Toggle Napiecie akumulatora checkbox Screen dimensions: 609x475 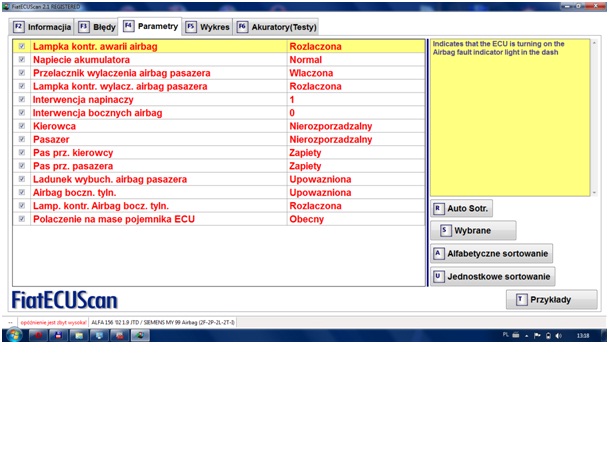coord(22,59)
